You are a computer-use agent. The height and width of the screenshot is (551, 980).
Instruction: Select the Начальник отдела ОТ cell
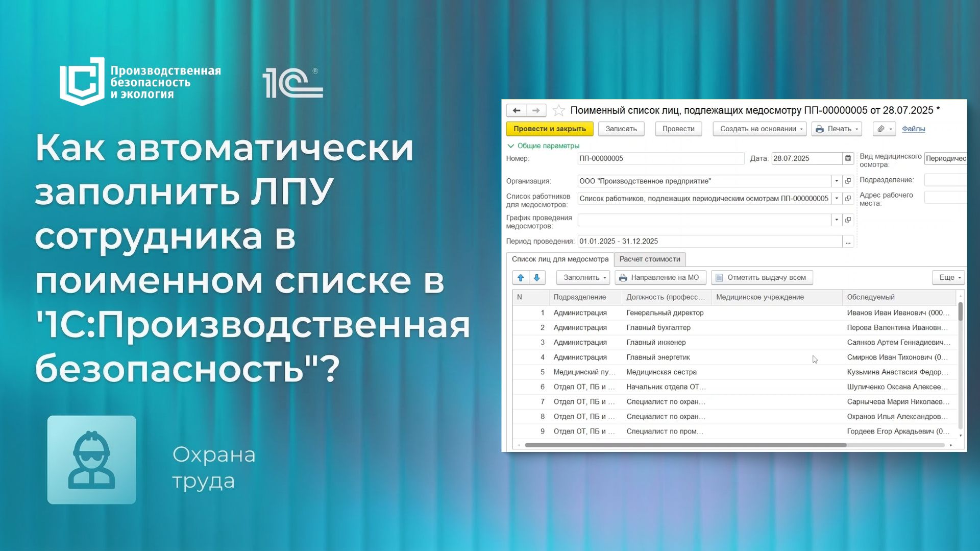click(x=667, y=387)
